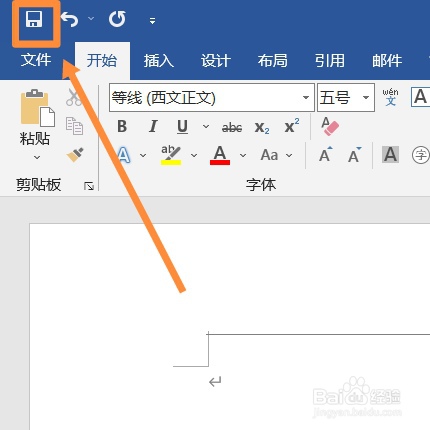
Task: Undo the last action
Action: 70,19
